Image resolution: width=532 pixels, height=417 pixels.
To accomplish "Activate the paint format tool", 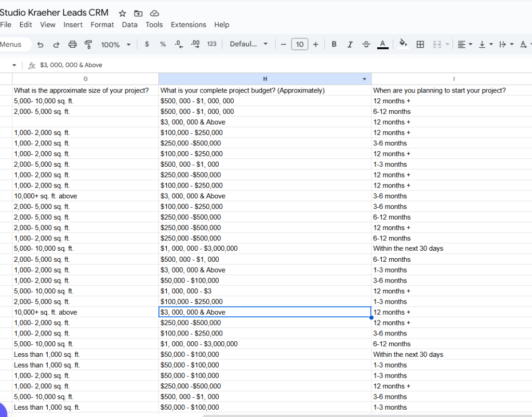I will (x=88, y=45).
